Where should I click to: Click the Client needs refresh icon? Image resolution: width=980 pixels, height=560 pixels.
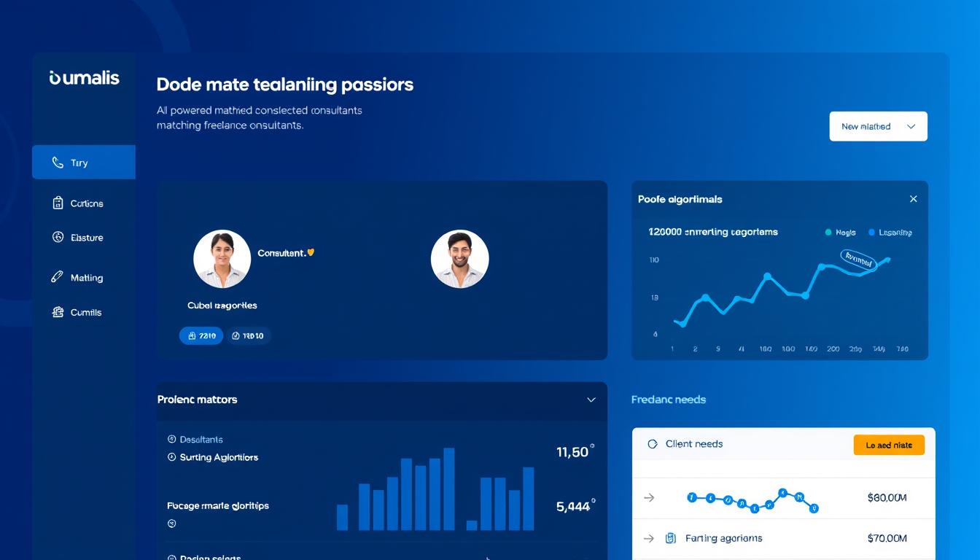coord(654,443)
